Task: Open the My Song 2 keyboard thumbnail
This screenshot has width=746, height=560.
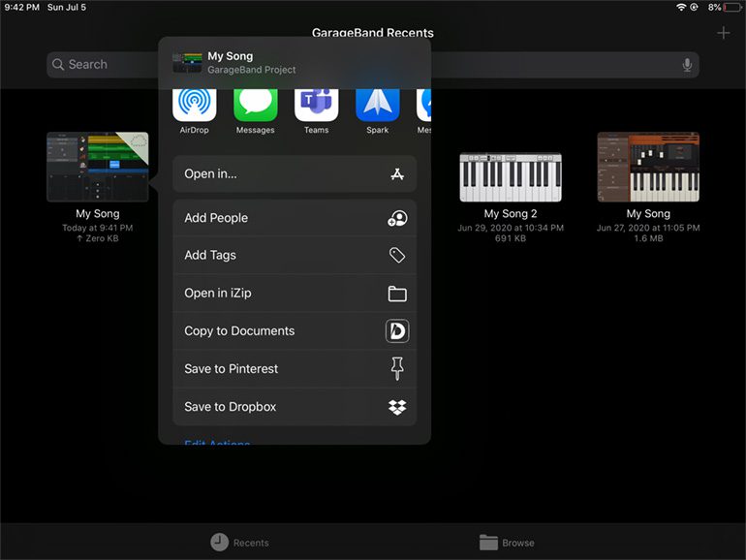Action: tap(511, 177)
